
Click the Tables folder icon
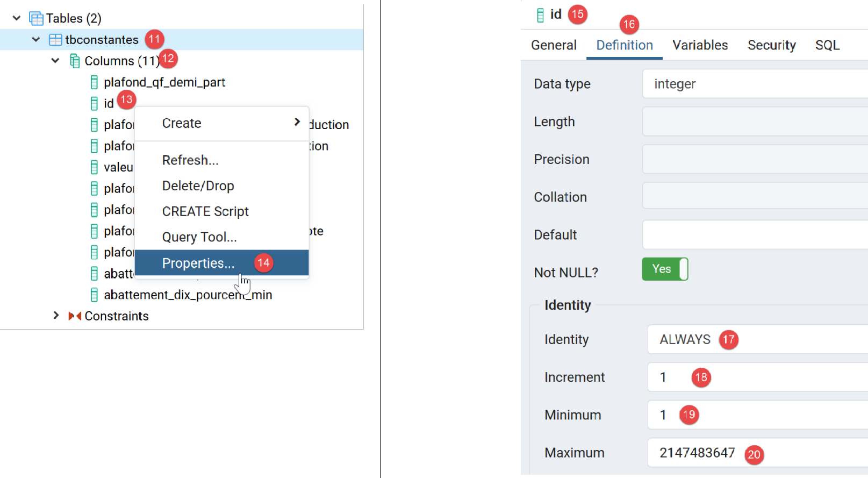click(36, 19)
